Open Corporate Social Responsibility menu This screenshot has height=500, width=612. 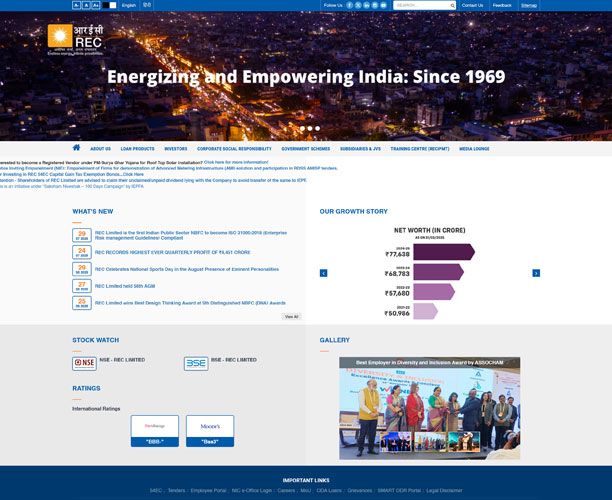click(234, 149)
